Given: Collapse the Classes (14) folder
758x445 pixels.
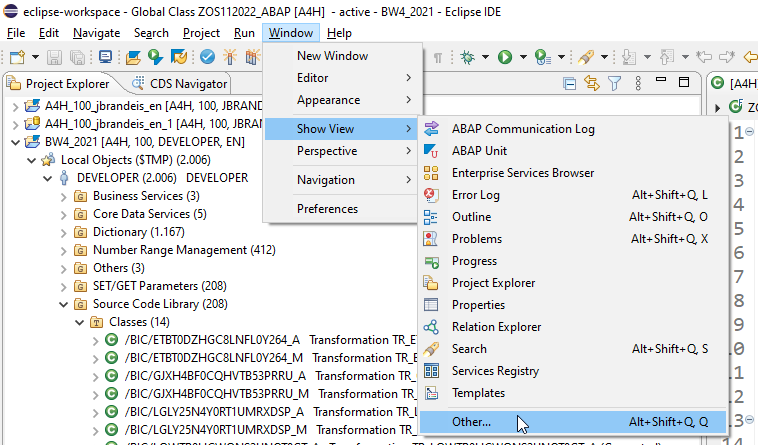Looking at the screenshot, I should click(80, 322).
